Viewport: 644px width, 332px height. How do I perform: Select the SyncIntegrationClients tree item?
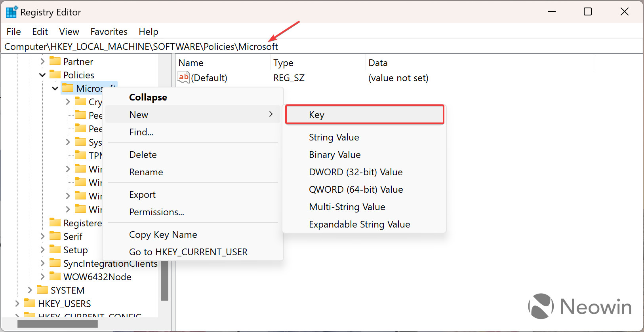[110, 264]
